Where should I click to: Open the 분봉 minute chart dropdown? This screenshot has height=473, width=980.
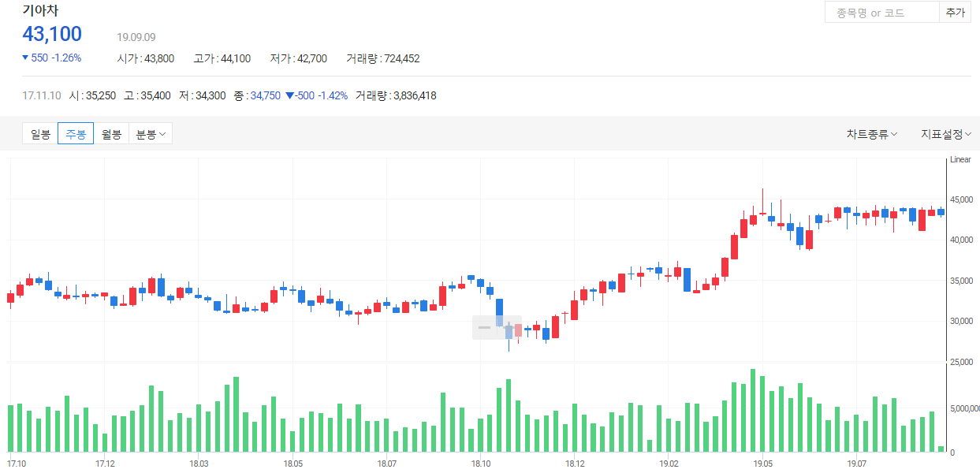[151, 134]
